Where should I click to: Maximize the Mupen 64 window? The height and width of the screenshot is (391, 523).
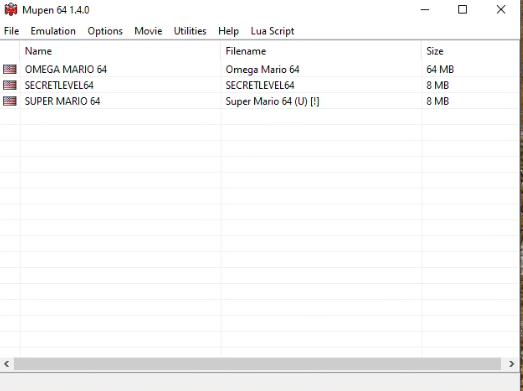click(462, 10)
